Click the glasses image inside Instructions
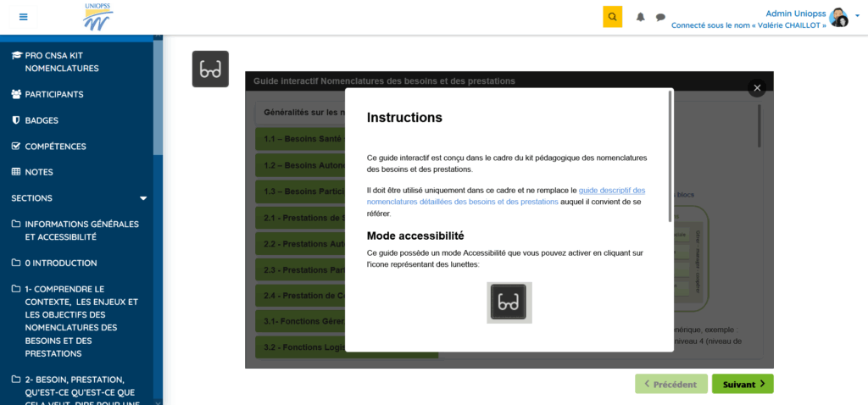This screenshot has height=405, width=868. point(509,302)
